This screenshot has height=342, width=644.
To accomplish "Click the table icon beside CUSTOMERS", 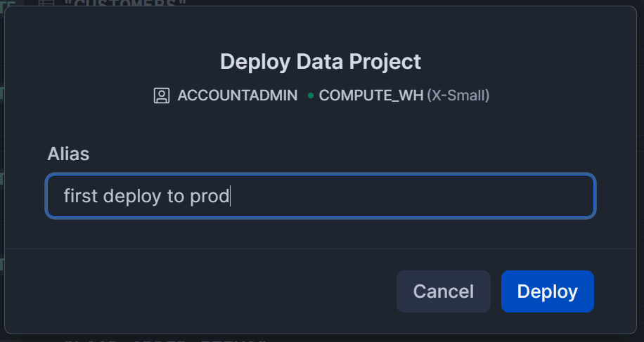I will [46, 4].
